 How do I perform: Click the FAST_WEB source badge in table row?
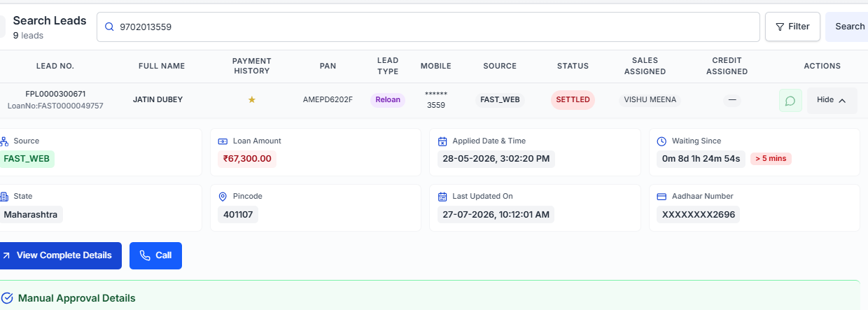point(500,99)
